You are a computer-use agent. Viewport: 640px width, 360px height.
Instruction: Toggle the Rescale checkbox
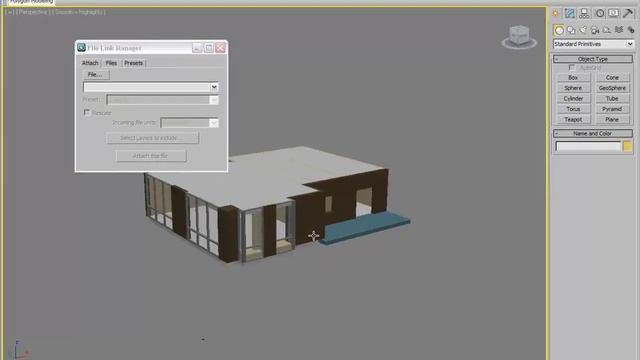tap(87, 112)
